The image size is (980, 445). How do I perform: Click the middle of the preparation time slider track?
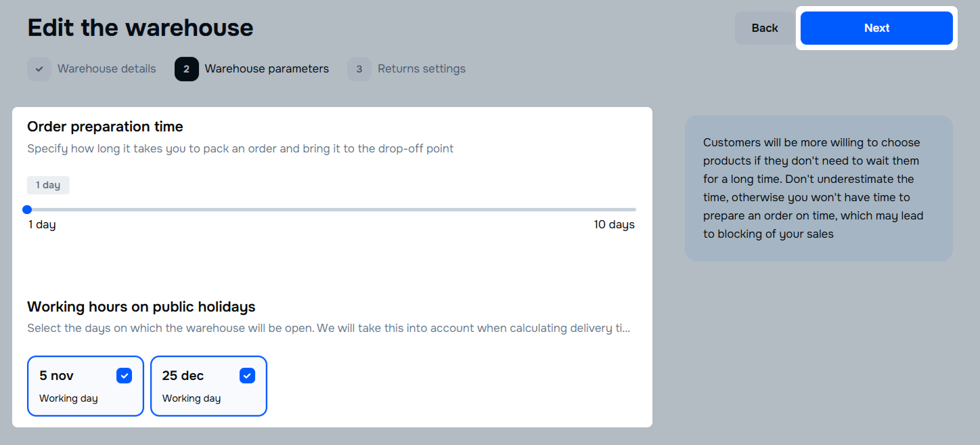click(x=332, y=209)
